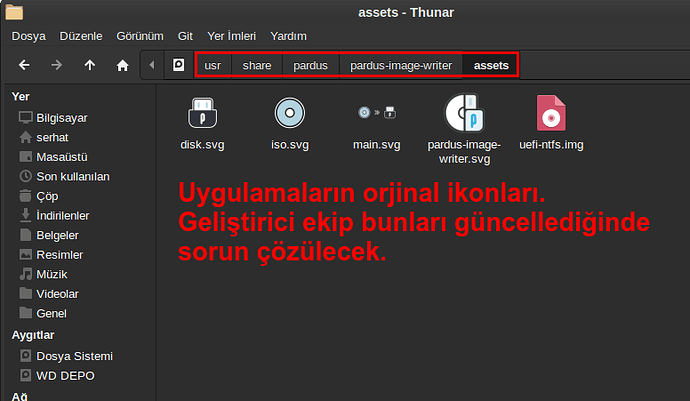Click the İndirilenler label in sidebar
The image size is (690, 401).
coord(62,216)
